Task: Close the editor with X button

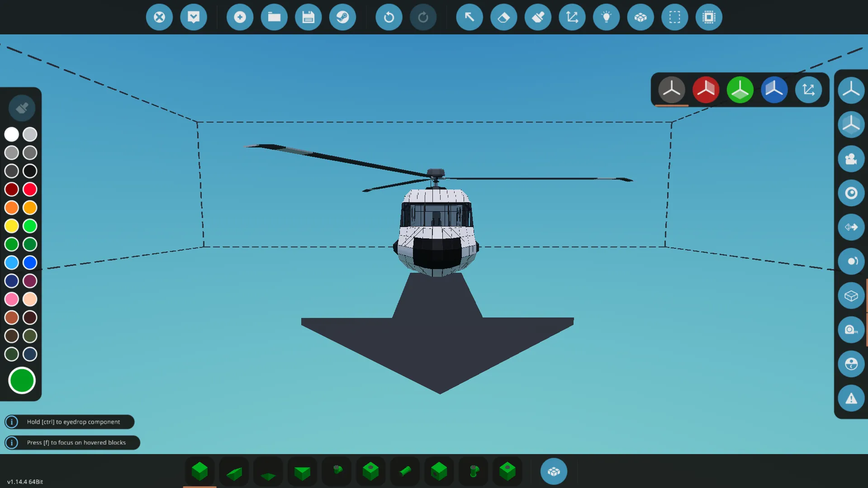Action: pos(159,17)
